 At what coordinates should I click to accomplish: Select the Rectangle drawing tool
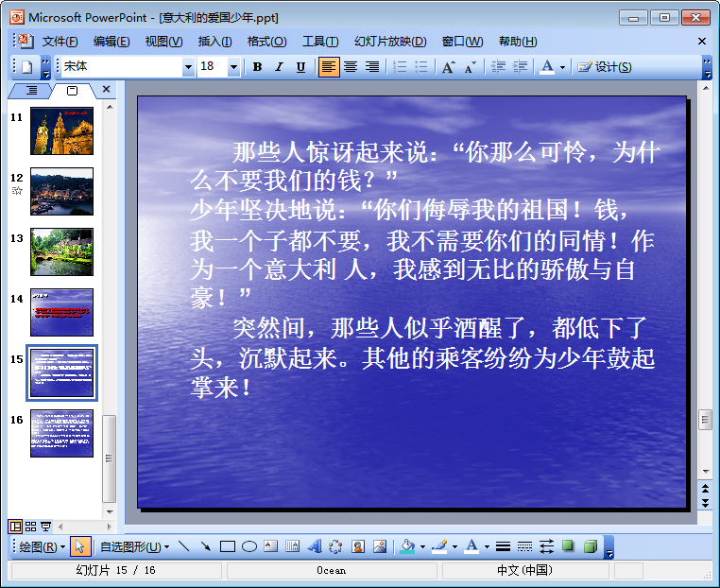click(227, 546)
